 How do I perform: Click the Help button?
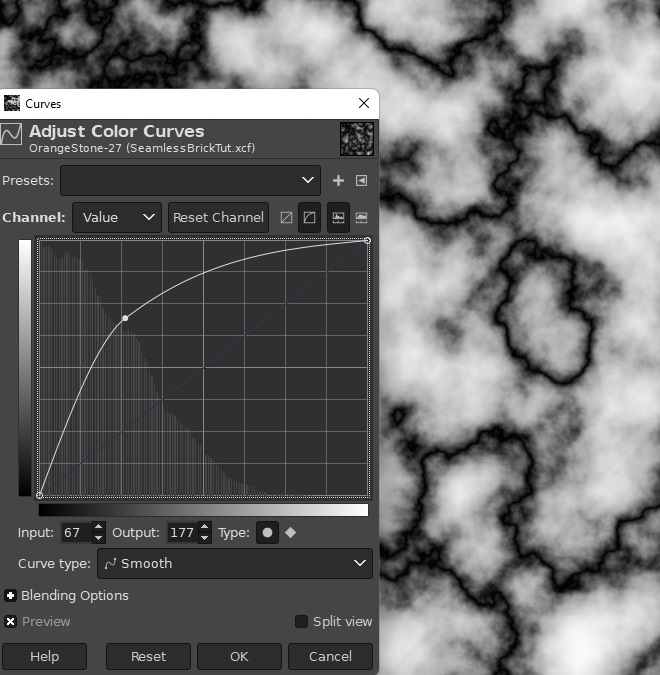[44, 657]
